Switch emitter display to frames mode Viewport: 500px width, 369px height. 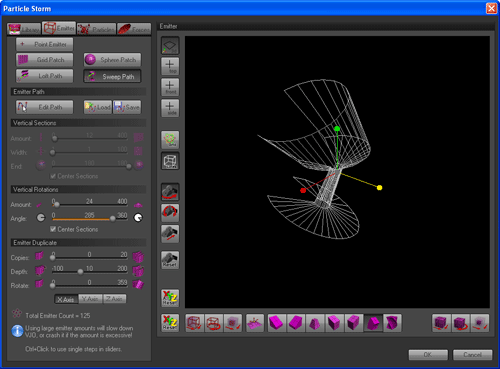pyautogui.click(x=170, y=161)
